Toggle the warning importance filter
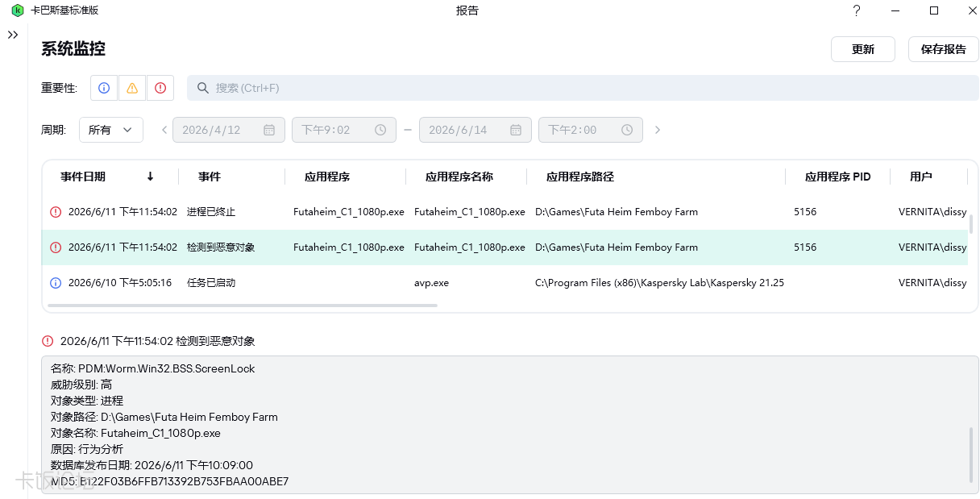 [132, 88]
